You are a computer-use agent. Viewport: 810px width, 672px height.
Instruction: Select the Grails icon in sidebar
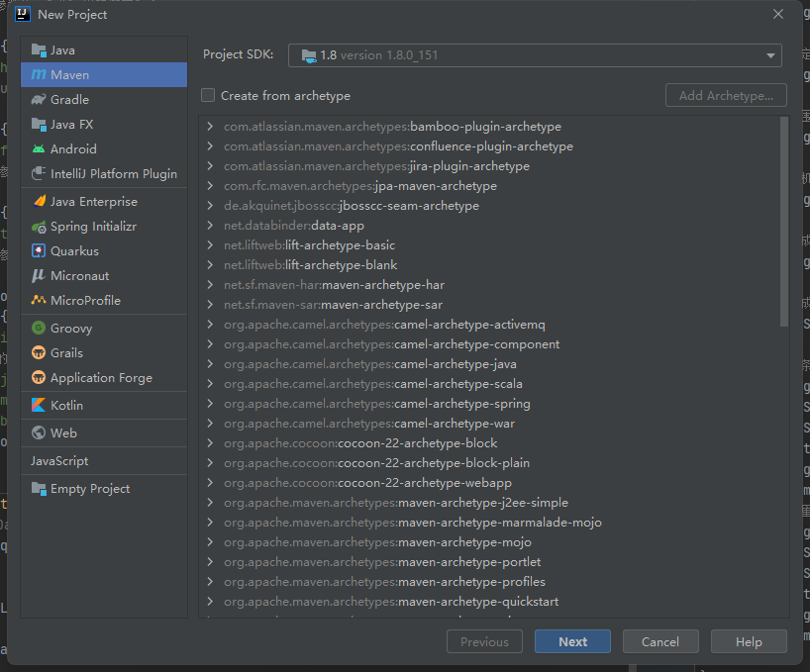(39, 353)
